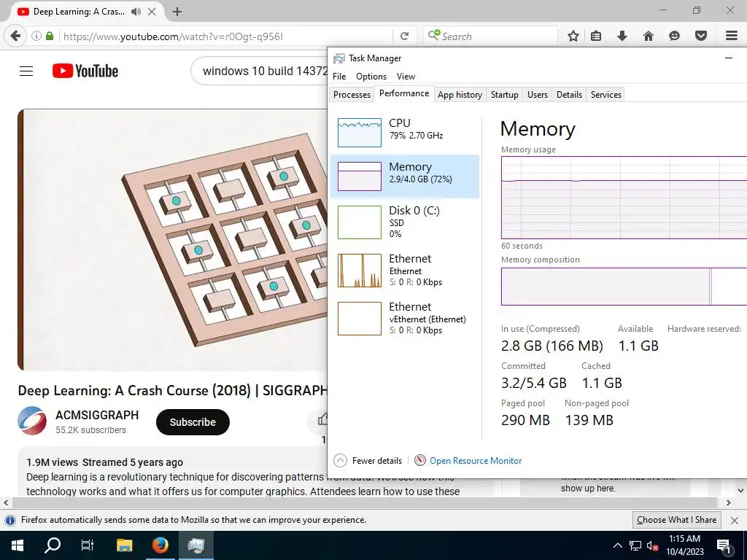Image resolution: width=747 pixels, height=560 pixels.
Task: Open Windows search from taskbar
Action: point(53,545)
